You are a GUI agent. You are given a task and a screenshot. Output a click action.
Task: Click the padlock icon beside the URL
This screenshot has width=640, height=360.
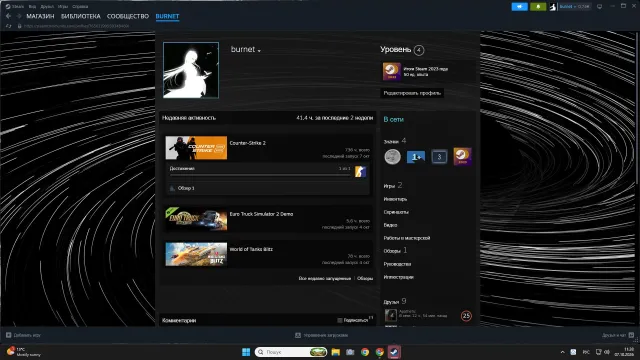click(19, 26)
